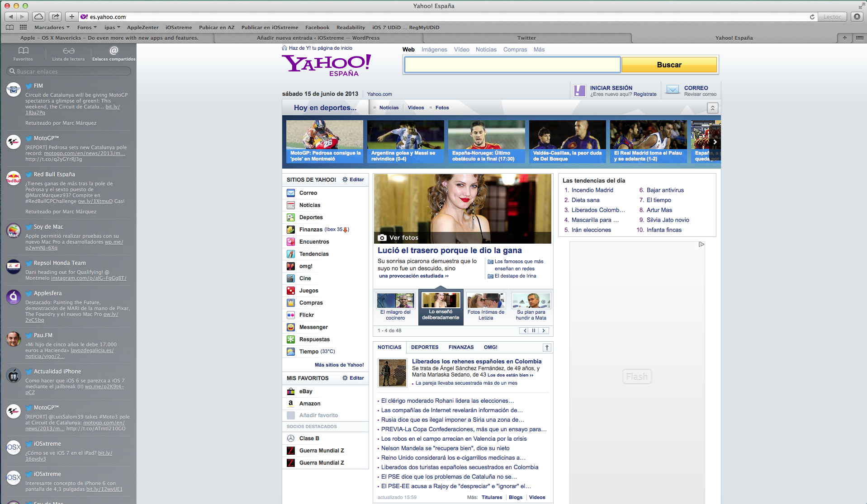Switch to the OMG! news tab
The height and width of the screenshot is (504, 867).
[490, 347]
